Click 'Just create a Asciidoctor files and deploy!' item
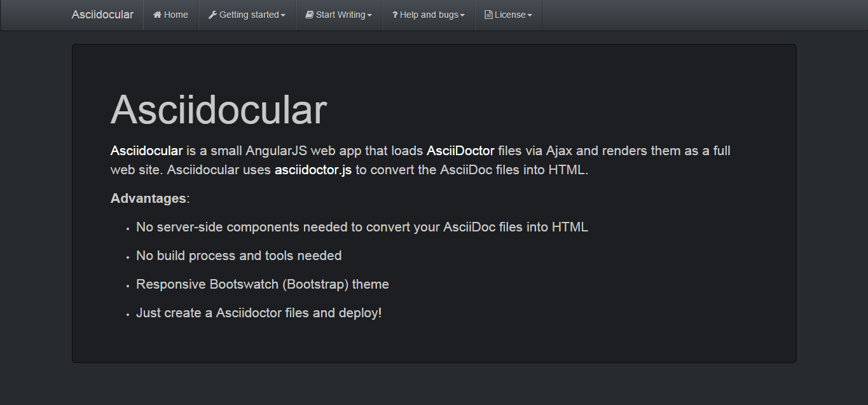868x405 pixels. click(259, 313)
